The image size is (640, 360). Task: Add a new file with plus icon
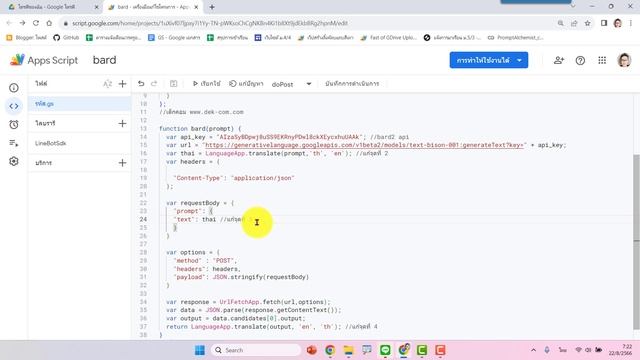[122, 84]
